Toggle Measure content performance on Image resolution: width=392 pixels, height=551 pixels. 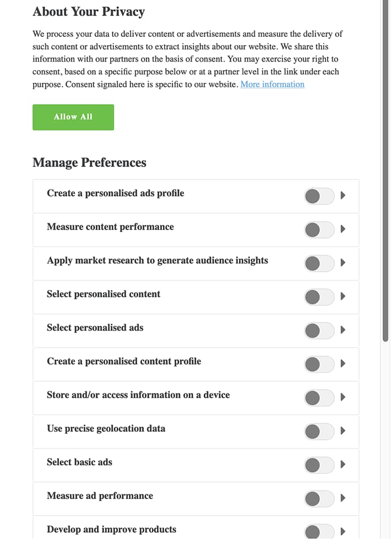[320, 230]
